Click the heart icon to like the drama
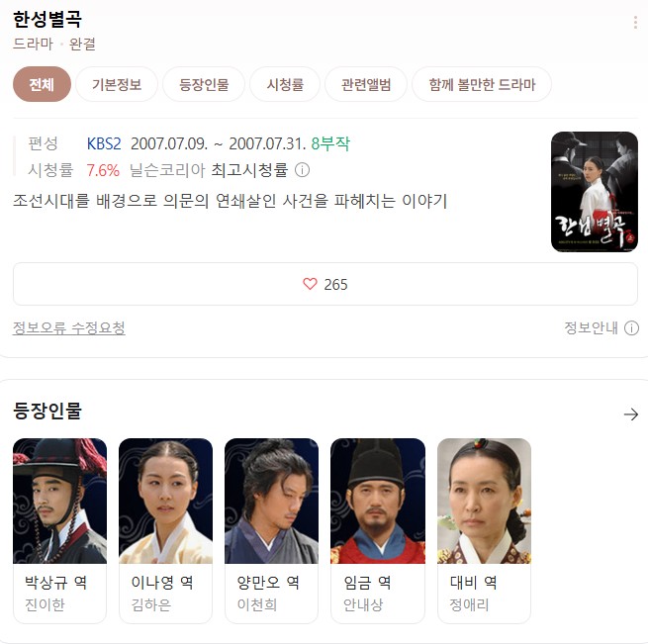648x644 pixels. click(310, 284)
